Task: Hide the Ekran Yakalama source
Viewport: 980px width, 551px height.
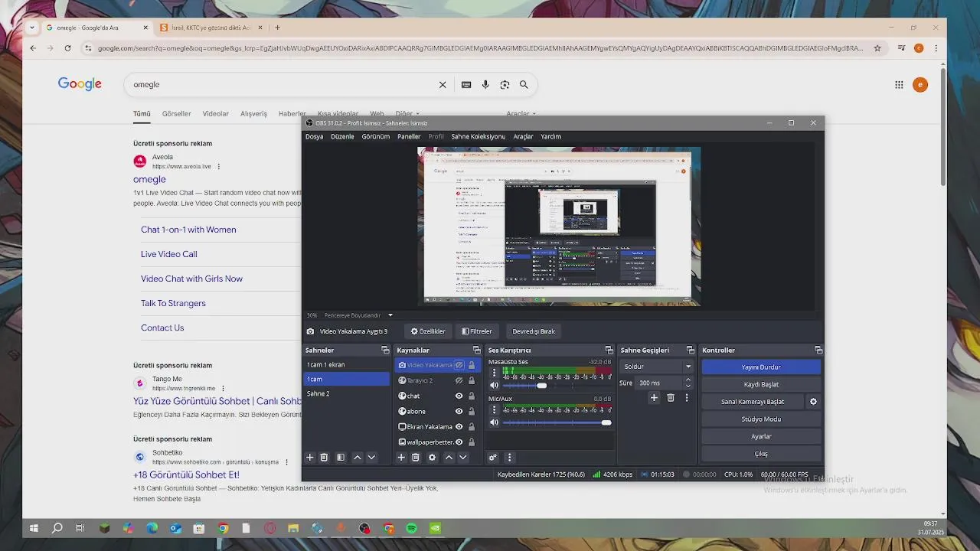Action: [459, 426]
